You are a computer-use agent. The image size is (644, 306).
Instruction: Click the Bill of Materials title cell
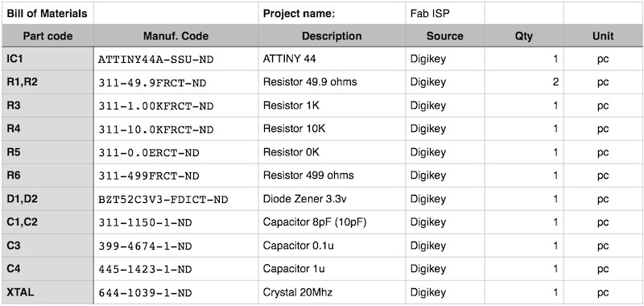click(47, 13)
